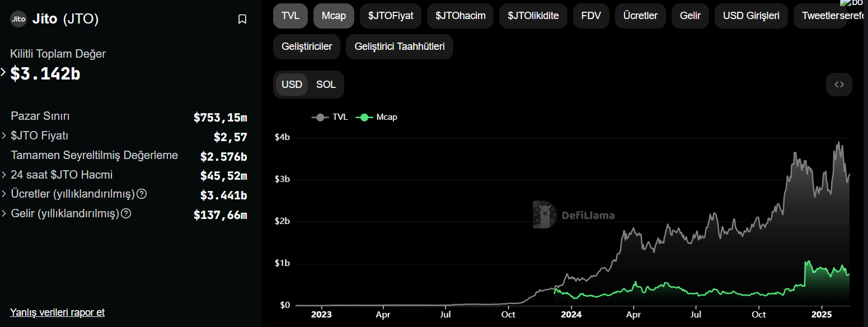Enable the Geliştiriciler chart series
This screenshot has width=868, height=327.
coord(307,46)
